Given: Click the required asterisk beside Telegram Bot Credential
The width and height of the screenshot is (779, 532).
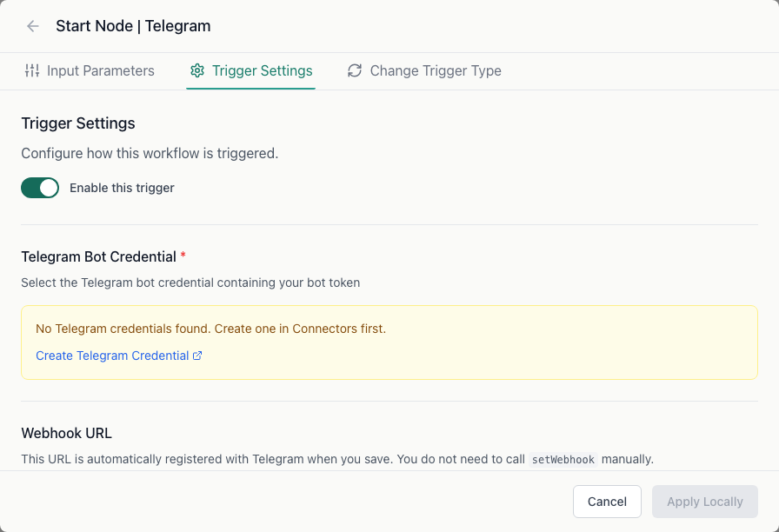Looking at the screenshot, I should pyautogui.click(x=183, y=256).
